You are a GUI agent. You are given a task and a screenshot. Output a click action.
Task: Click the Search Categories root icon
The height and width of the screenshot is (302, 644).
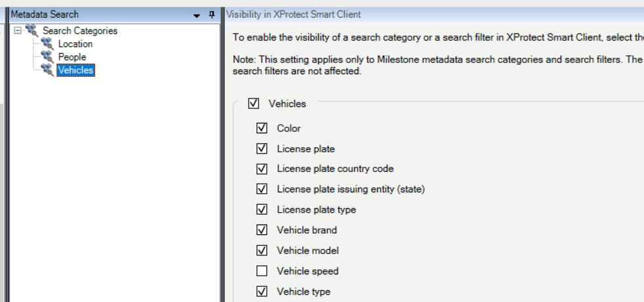tap(31, 32)
